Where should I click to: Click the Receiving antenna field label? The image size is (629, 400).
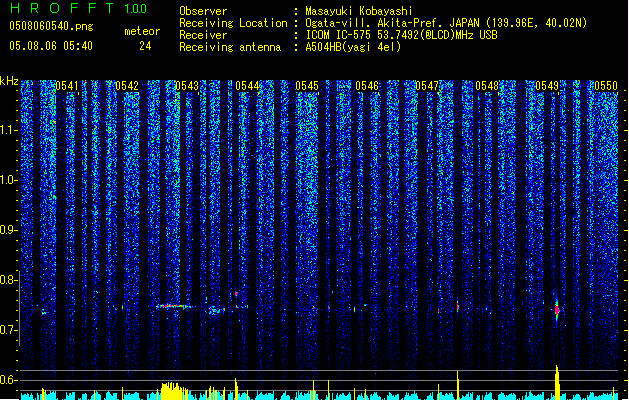coord(230,47)
